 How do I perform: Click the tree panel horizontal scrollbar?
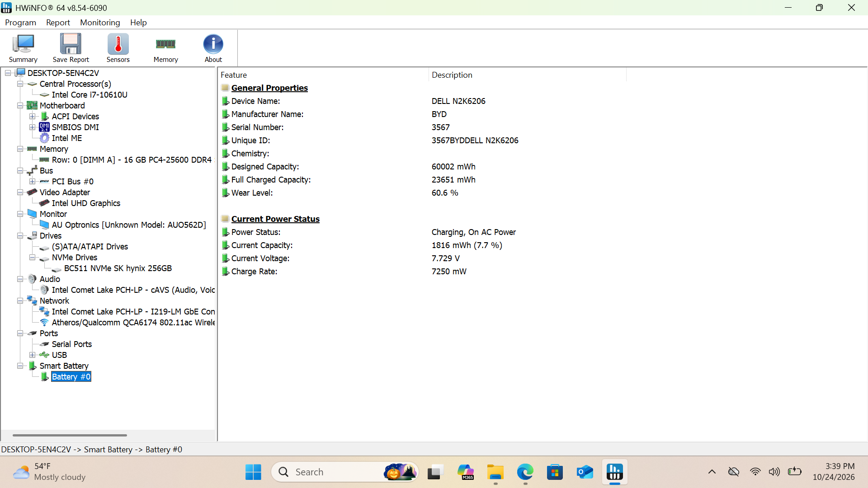tap(70, 435)
